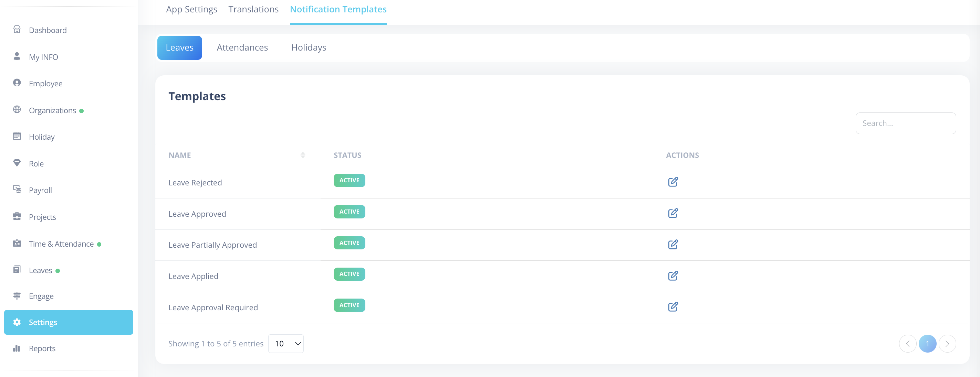Click 'Showing 1 to 5 of 5 entries' text

coord(216,344)
